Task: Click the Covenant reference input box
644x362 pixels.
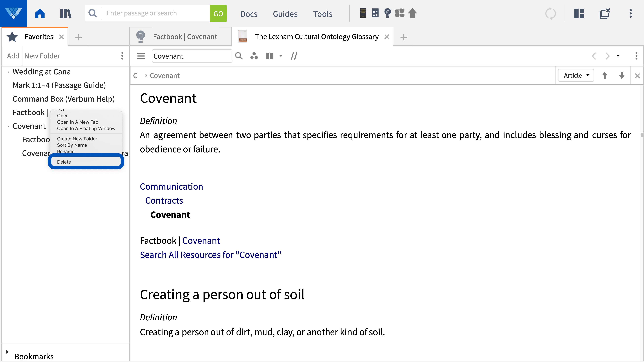Action: [192, 56]
